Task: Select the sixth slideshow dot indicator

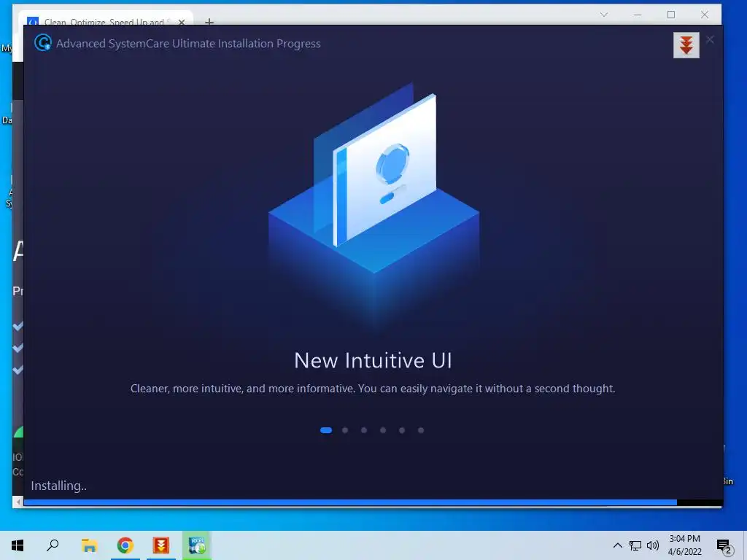Action: (421, 430)
